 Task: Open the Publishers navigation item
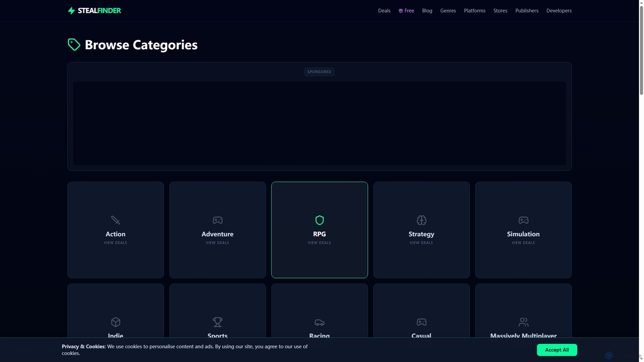click(527, 11)
